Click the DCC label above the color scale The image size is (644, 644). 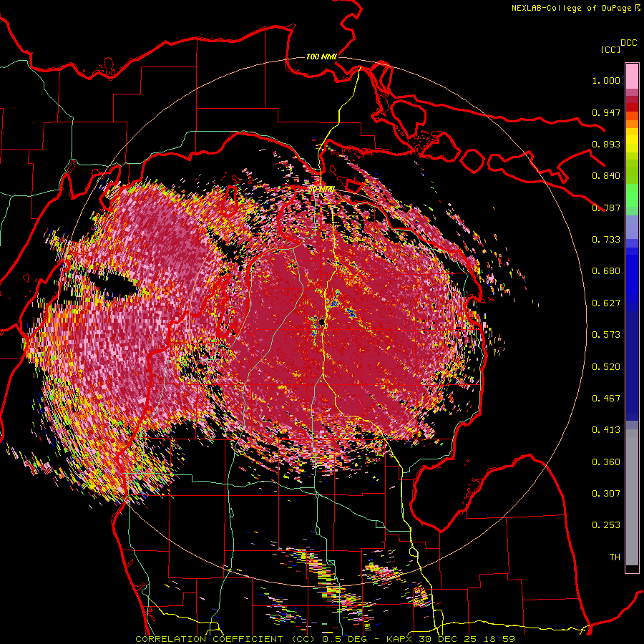tap(628, 43)
